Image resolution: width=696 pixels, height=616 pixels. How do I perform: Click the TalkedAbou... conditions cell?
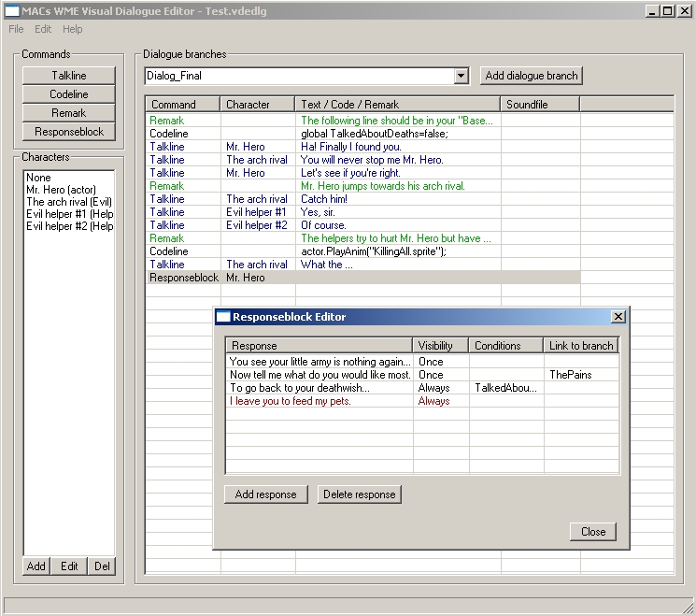506,388
